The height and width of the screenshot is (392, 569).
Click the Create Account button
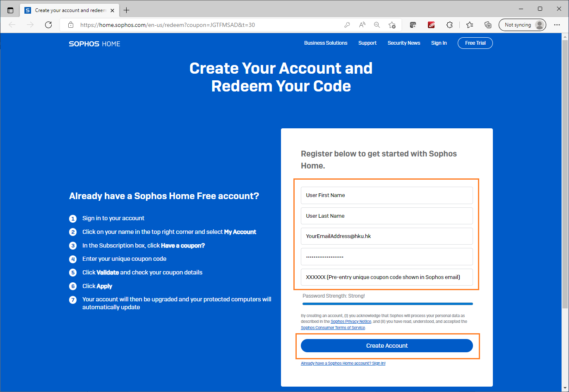[387, 346]
